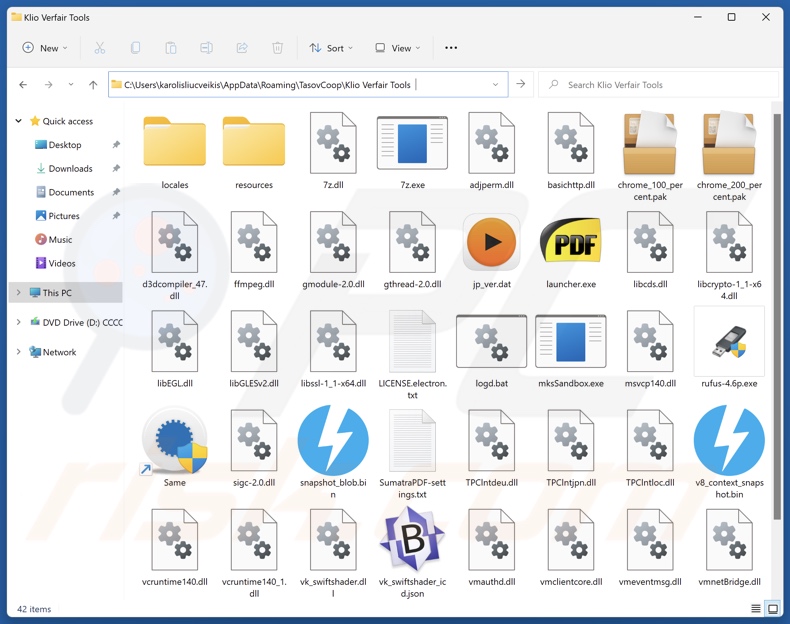Open the resources folder
The width and height of the screenshot is (790, 624).
tap(253, 142)
